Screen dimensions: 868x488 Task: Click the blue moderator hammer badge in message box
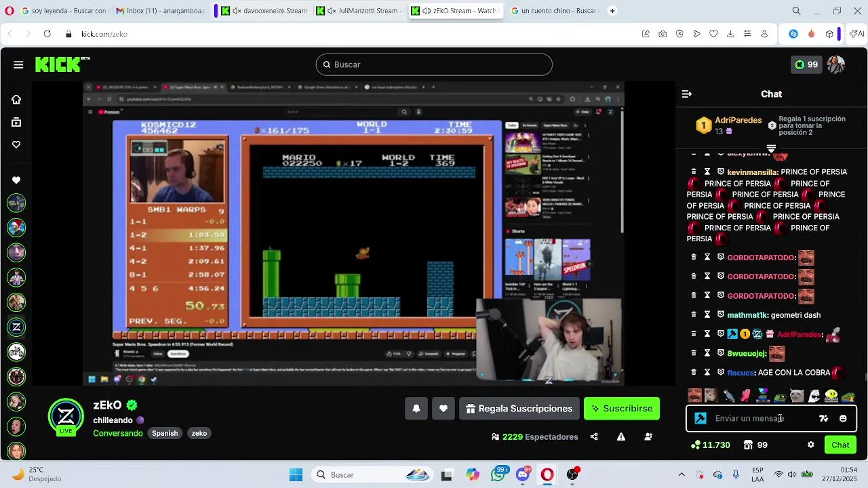click(x=701, y=419)
